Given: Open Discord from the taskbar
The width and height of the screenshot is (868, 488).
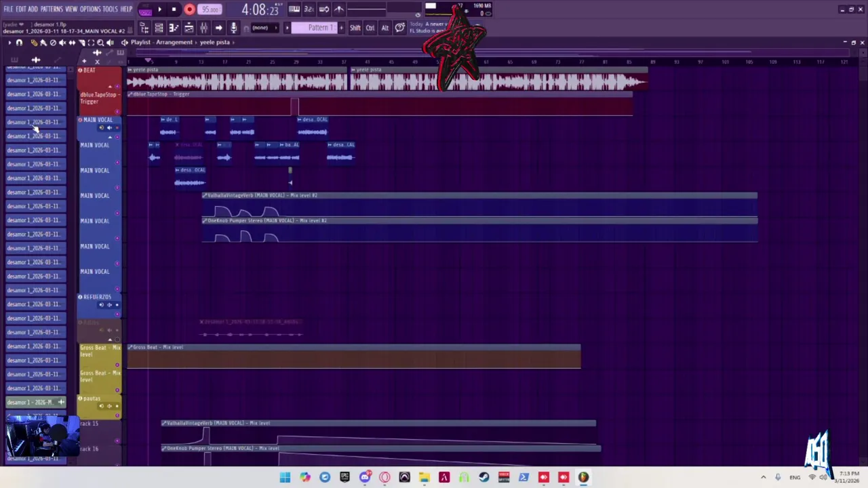Looking at the screenshot, I should coord(365,477).
